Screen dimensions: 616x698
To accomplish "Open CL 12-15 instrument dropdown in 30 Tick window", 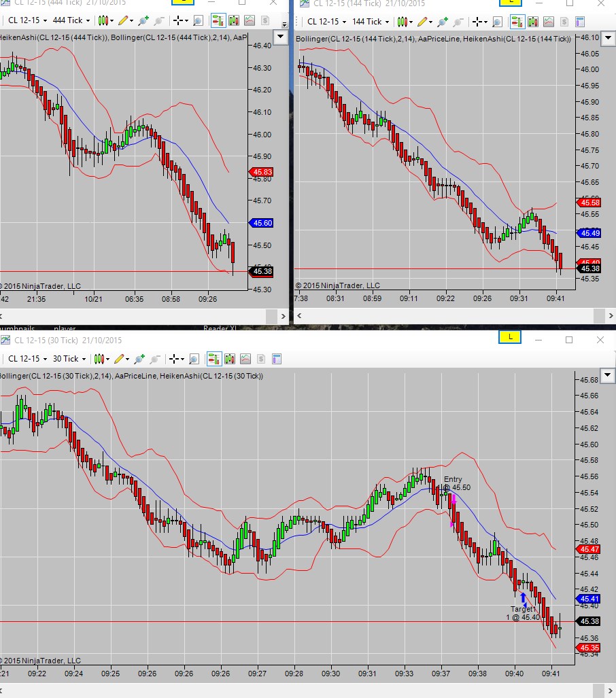I will pos(27,359).
